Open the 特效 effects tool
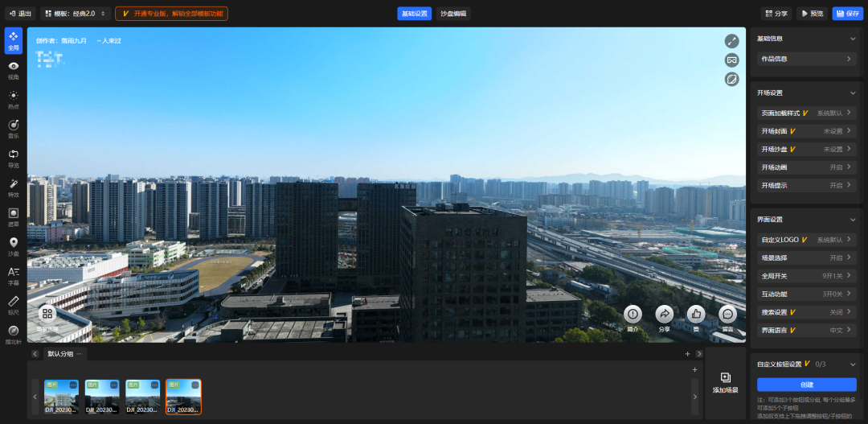The width and height of the screenshot is (868, 424). pos(14,188)
